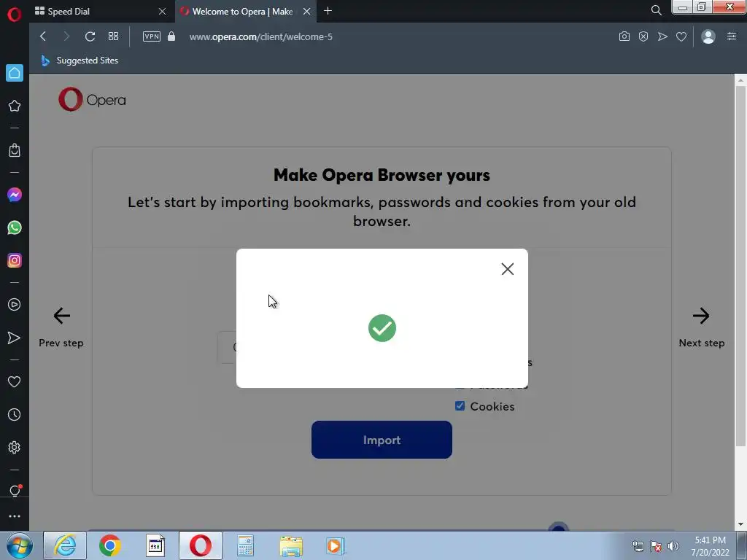The width and height of the screenshot is (747, 560).
Task: Open a new tab with plus button
Action: pos(328,11)
